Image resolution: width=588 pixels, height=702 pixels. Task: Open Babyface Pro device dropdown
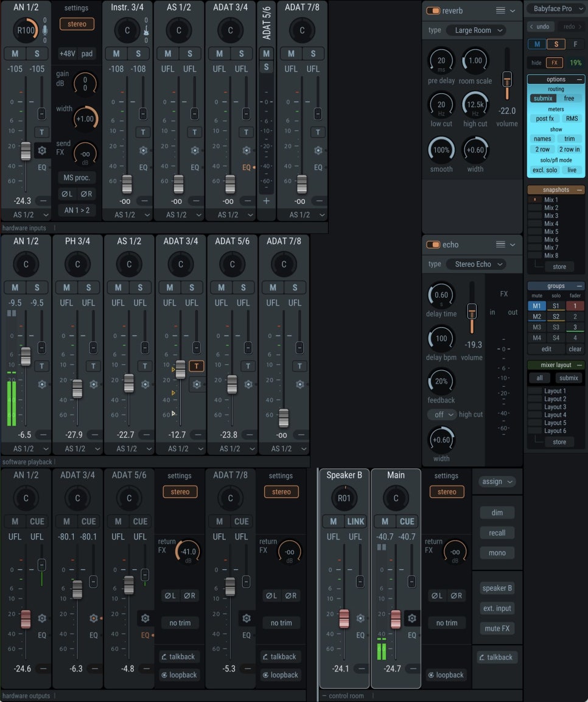tap(556, 9)
